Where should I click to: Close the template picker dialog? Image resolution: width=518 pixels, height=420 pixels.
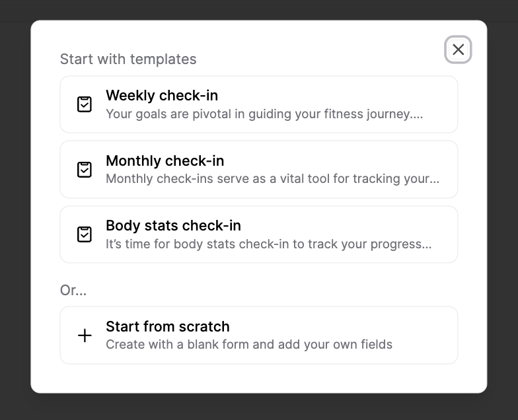pos(458,50)
